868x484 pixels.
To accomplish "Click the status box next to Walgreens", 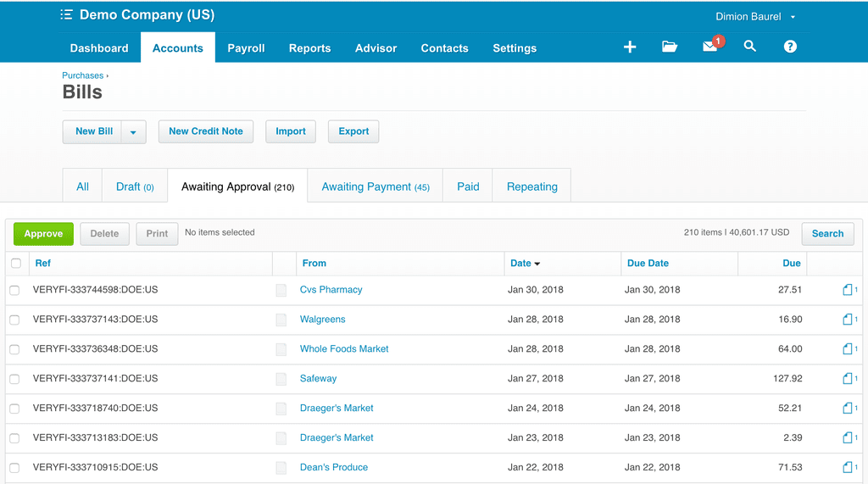I will click(281, 320).
